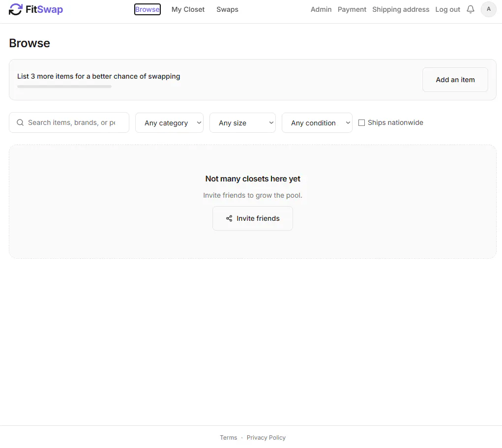Screen dimensions: 502x448
Task: Click the Add an item button
Action: [455, 80]
